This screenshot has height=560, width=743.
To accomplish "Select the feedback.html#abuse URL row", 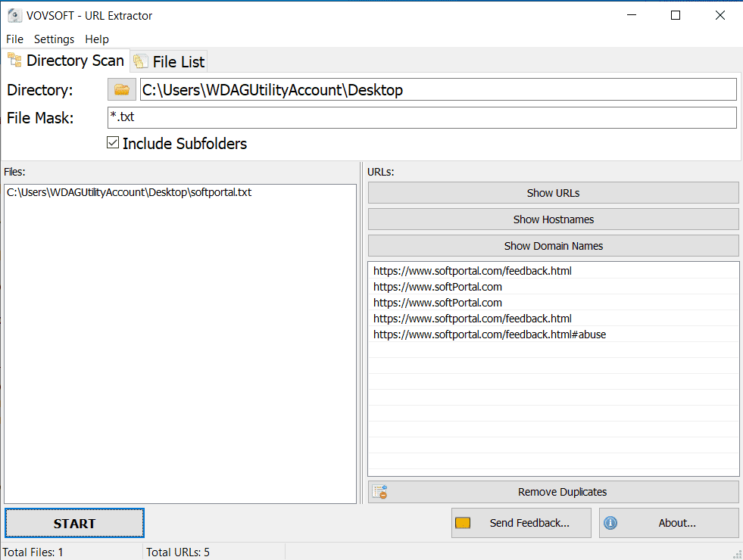I will point(553,334).
